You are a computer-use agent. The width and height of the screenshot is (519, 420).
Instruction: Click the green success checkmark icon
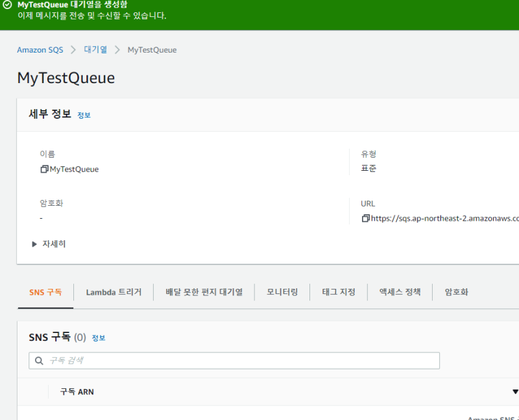click(7, 5)
